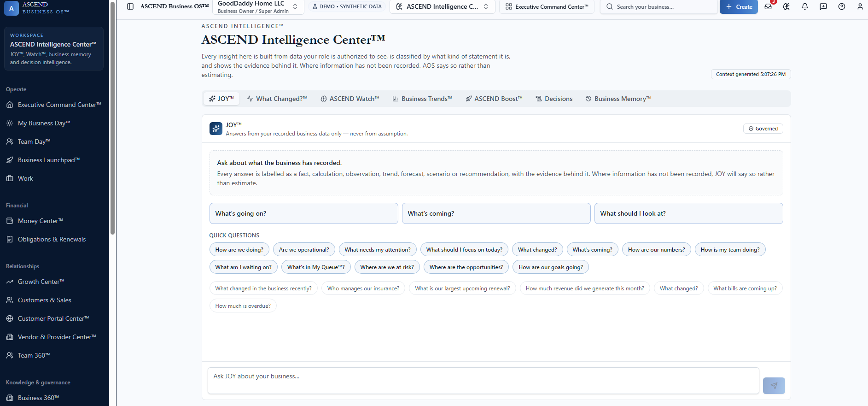
Task: Click the ASCEND logo 'A' icon
Action: pyautogui.click(x=12, y=8)
